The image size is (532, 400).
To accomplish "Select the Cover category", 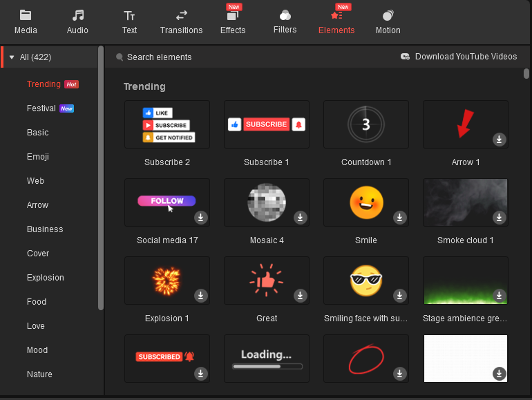I will [x=38, y=254].
